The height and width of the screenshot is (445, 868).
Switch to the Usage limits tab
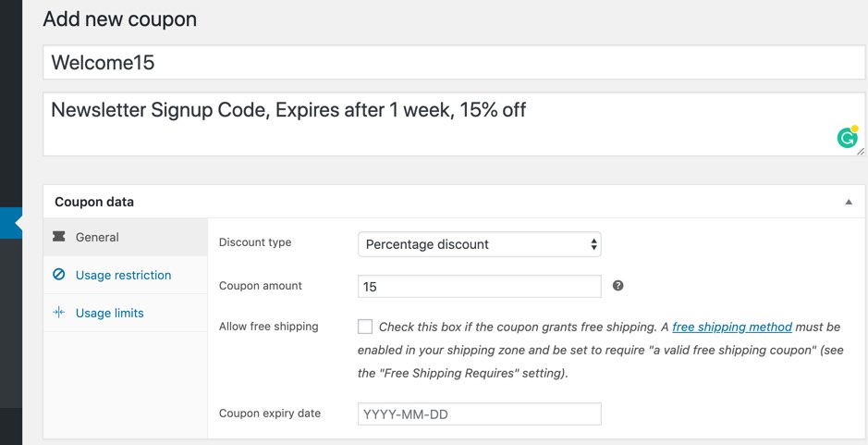point(109,313)
